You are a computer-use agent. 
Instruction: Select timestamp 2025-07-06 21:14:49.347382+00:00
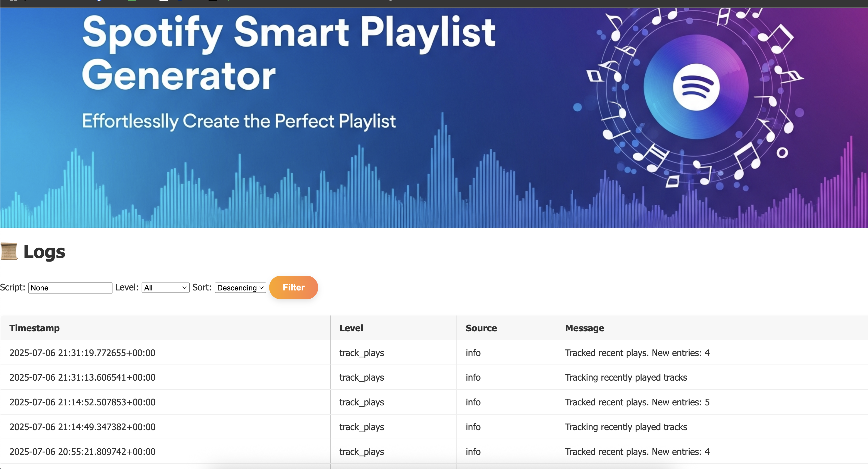click(x=82, y=427)
